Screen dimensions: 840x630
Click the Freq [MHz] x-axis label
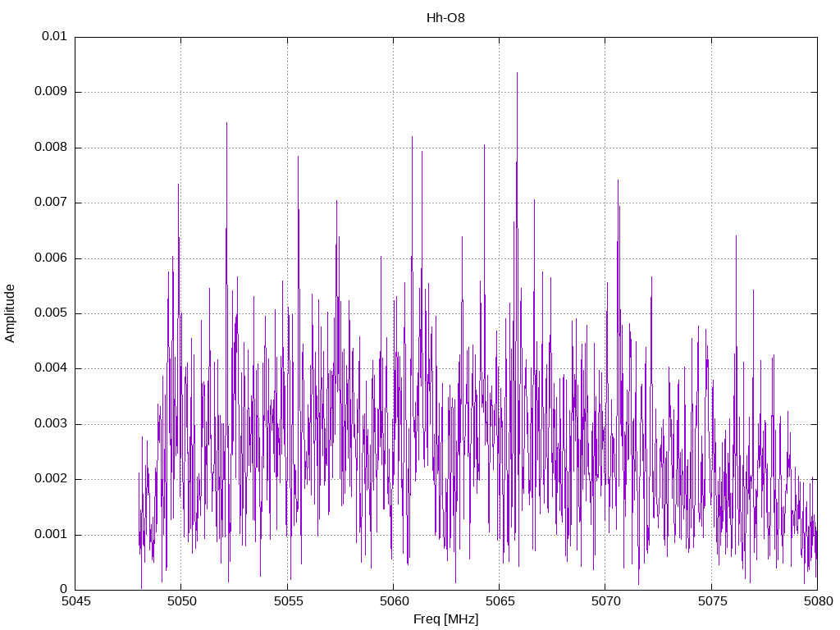tap(445, 619)
